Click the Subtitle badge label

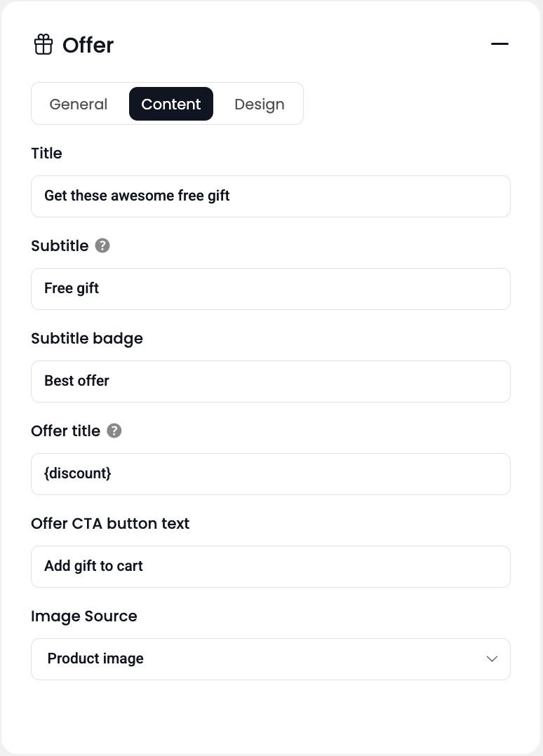[87, 338]
